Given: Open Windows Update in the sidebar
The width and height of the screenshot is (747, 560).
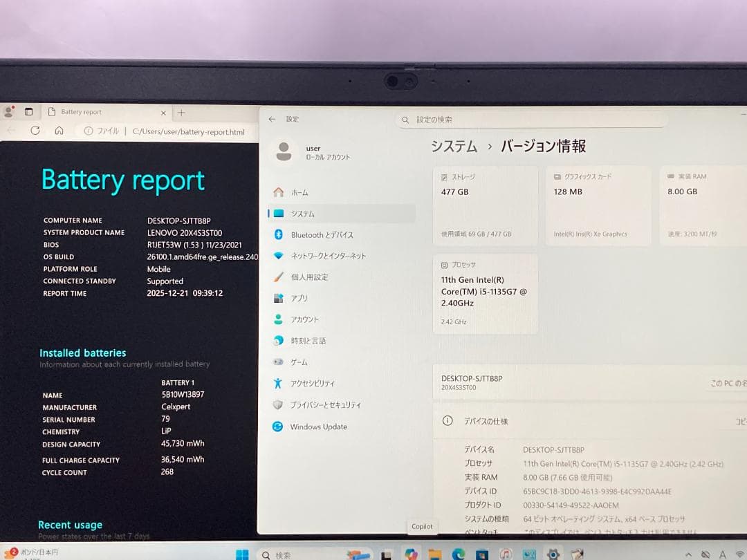Looking at the screenshot, I should (x=324, y=427).
